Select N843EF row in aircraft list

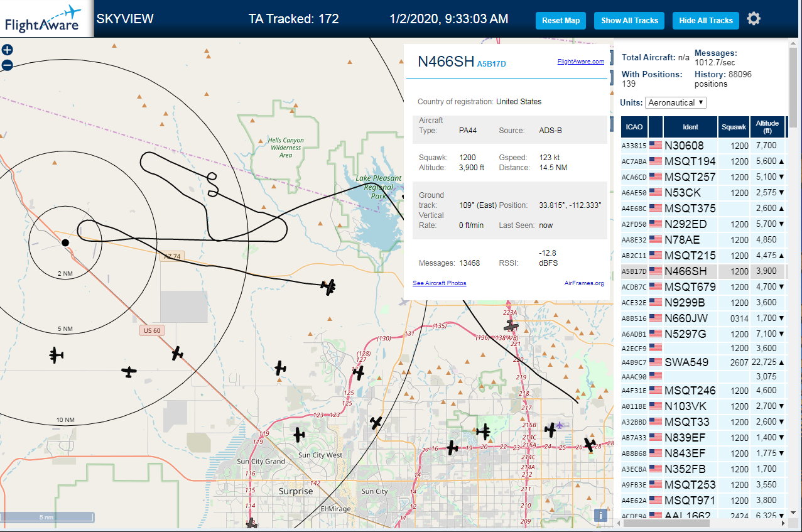coord(704,453)
